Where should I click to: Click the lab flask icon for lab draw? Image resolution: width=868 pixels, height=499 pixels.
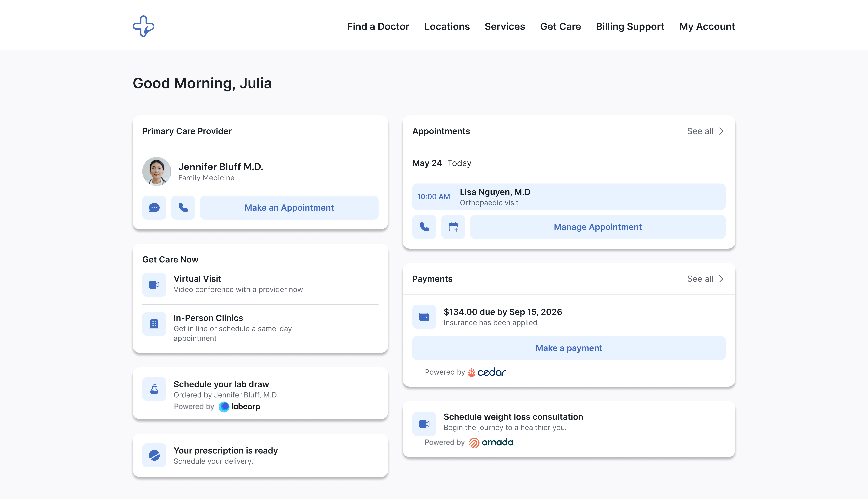[154, 389]
